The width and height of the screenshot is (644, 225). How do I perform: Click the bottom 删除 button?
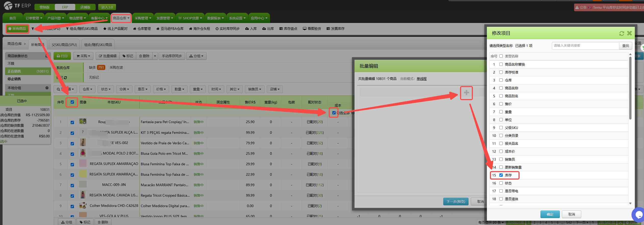click(103, 222)
